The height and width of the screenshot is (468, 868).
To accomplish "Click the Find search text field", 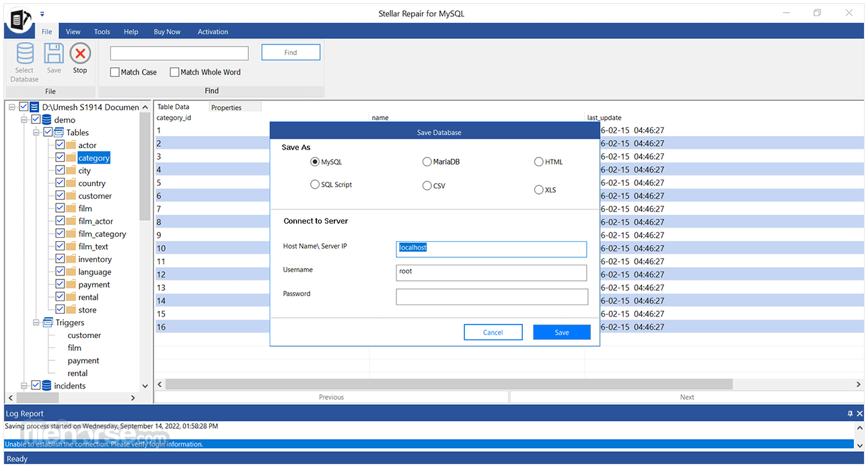I will [180, 53].
